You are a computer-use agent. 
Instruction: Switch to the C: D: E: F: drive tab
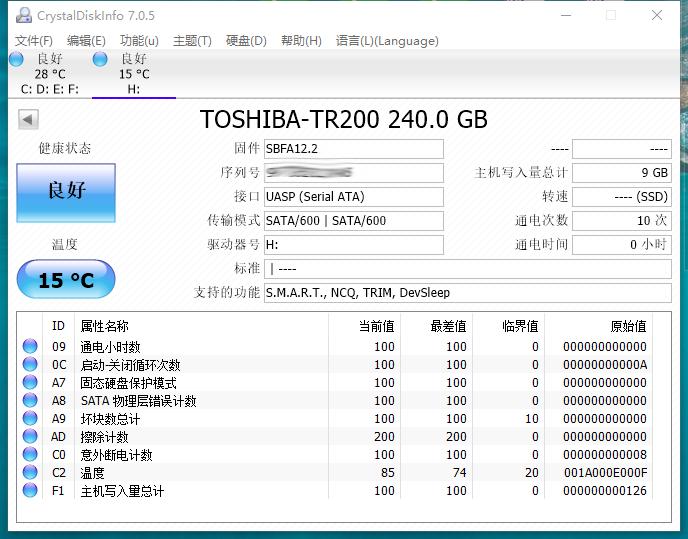tap(50, 73)
